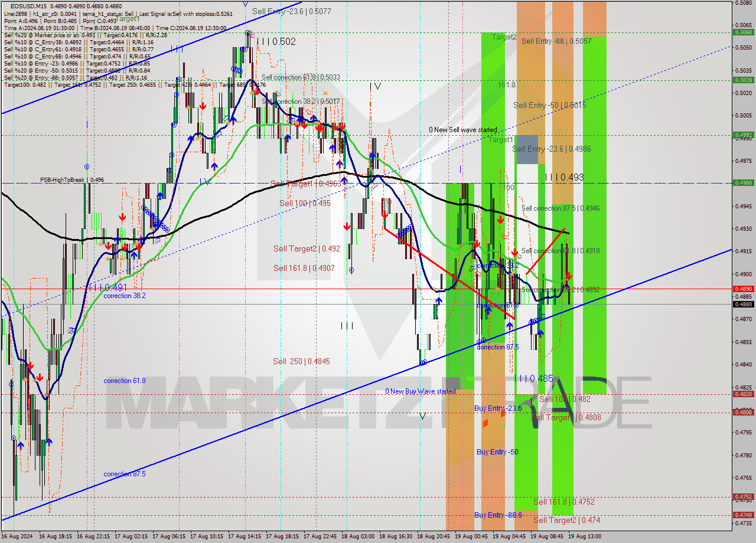Click '0 New Buy Wave started' annotation
The height and width of the screenshot is (543, 756).
421,391
